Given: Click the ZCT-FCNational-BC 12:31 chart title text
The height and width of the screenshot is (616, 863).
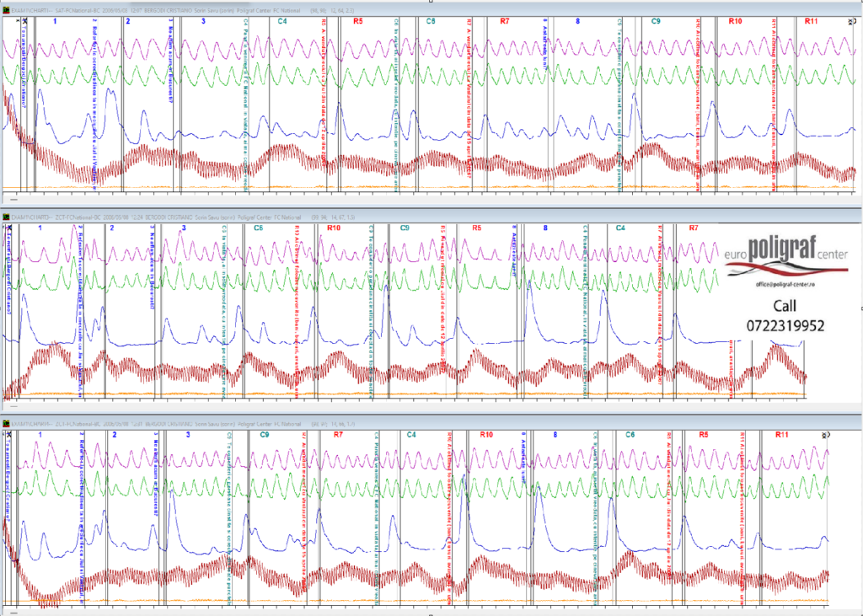Looking at the screenshot, I should (x=156, y=424).
